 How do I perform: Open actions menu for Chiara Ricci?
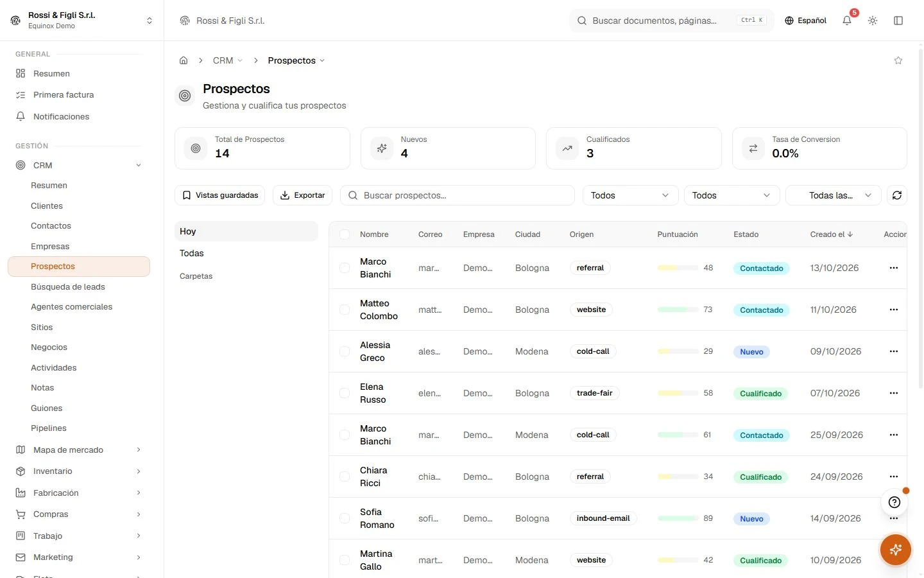(x=894, y=477)
